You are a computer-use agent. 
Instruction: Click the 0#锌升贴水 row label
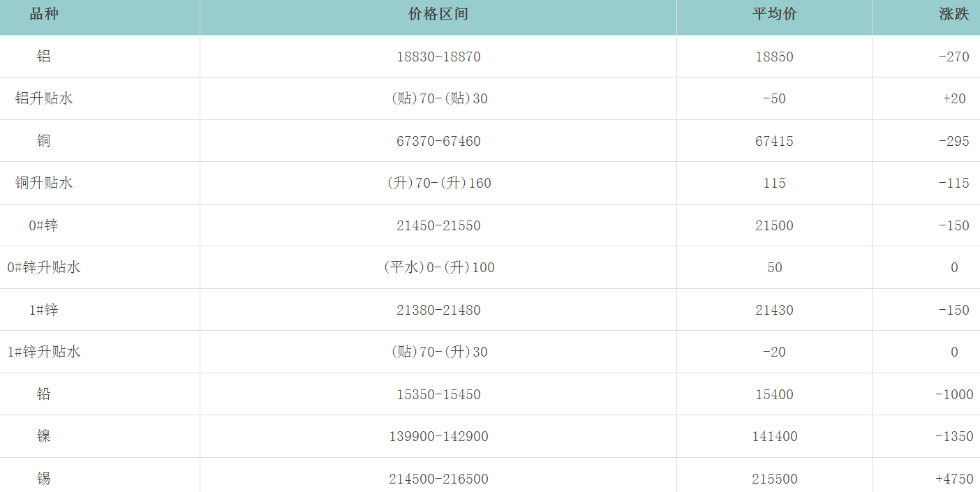[44, 267]
